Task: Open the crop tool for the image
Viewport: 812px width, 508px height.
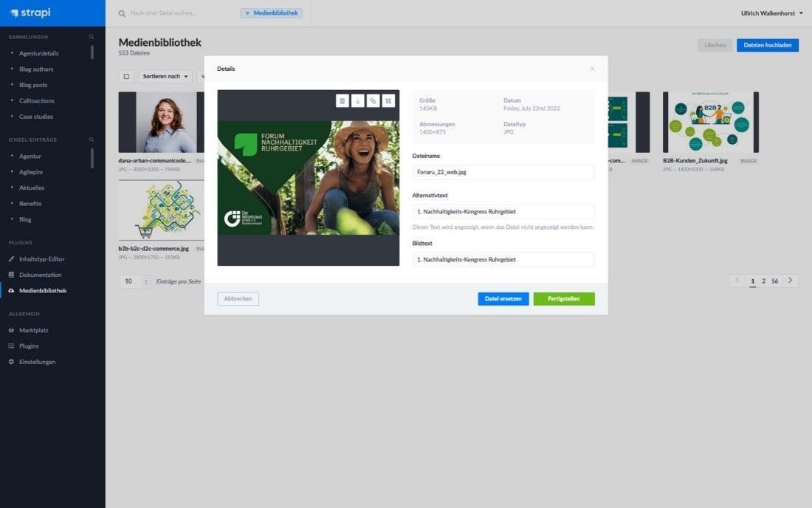Action: point(387,100)
